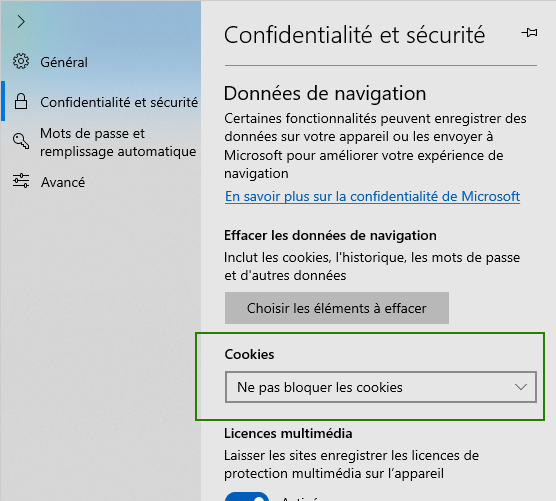Click the Laisser les sites enregistrer description text
Viewport: 556px width, 501px height.
click(351, 464)
